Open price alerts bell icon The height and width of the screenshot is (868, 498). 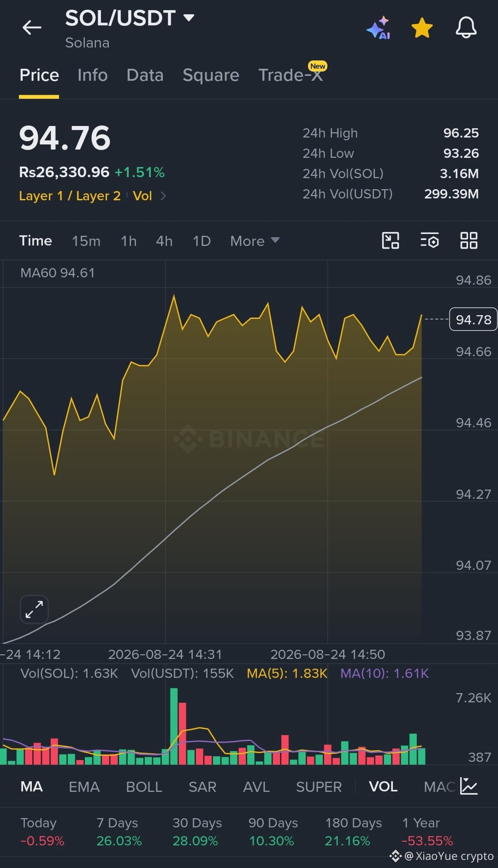pyautogui.click(x=466, y=28)
